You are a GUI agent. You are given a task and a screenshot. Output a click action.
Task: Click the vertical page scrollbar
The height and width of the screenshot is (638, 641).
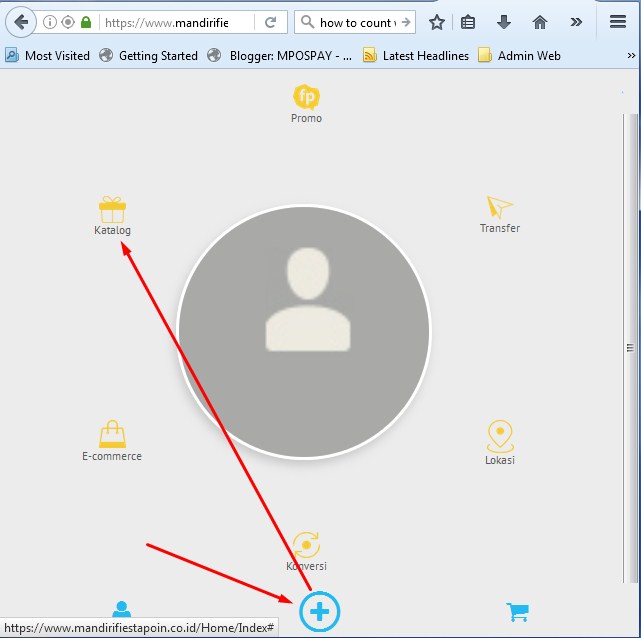630,348
